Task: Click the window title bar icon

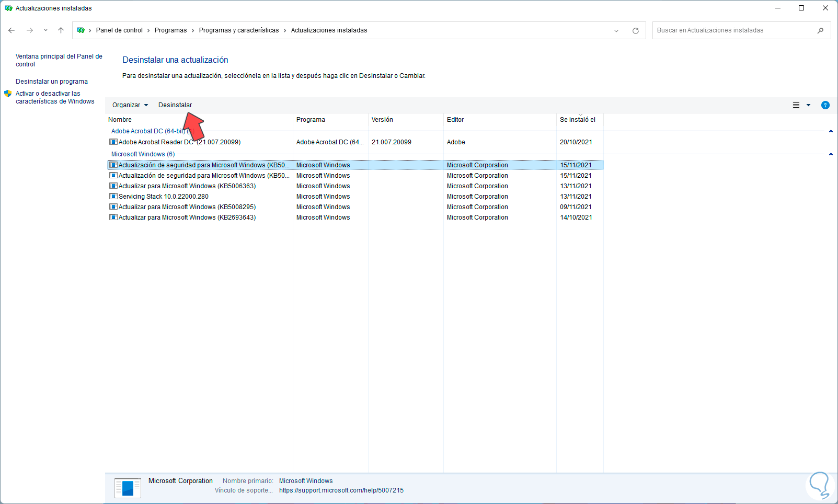Action: coord(8,8)
